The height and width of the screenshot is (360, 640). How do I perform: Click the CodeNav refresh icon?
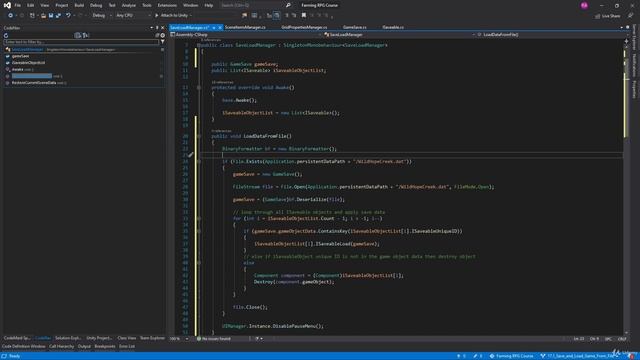click(6, 36)
